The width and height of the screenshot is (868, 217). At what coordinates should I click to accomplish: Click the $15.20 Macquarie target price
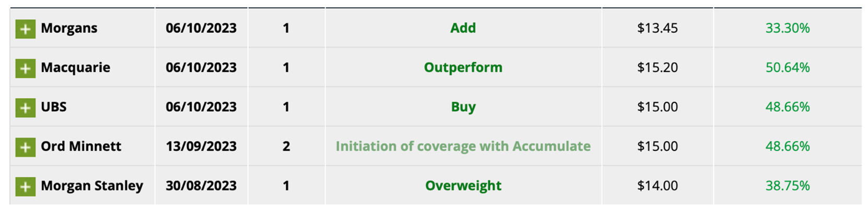(657, 68)
